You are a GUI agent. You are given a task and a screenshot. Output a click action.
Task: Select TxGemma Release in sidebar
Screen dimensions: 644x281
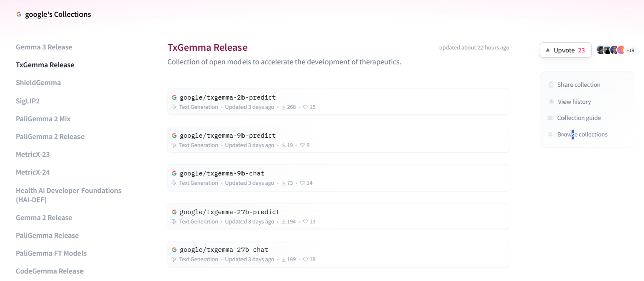tap(45, 65)
